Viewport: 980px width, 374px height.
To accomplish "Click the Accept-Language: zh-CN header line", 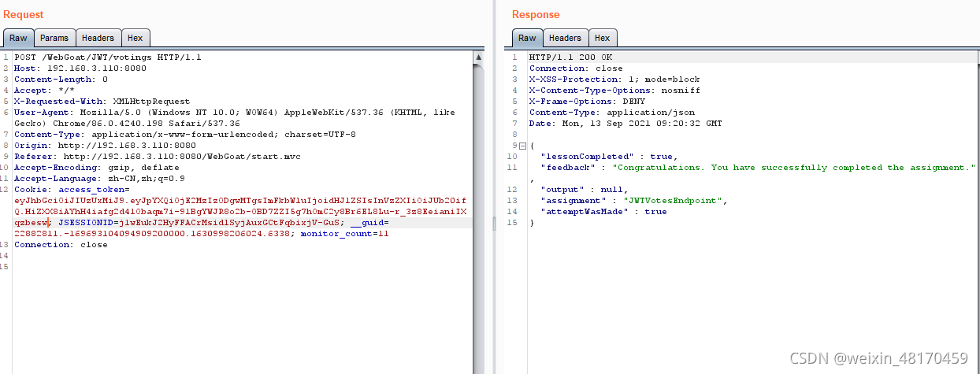I will click(99, 179).
